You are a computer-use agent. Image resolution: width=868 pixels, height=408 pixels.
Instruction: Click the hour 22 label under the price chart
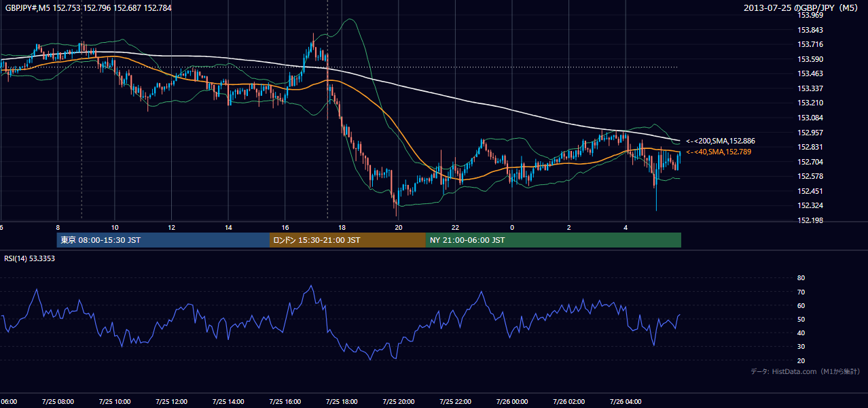click(x=455, y=228)
